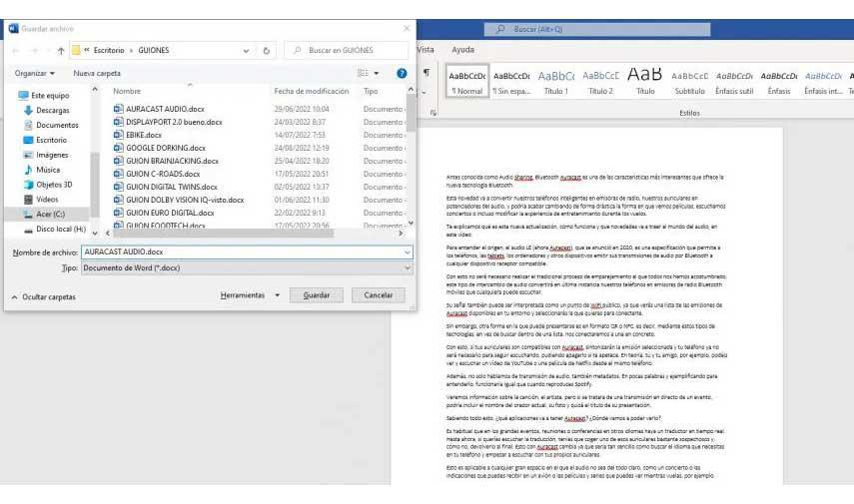The width and height of the screenshot is (854, 504).
Task: Select file GUION BRAINJACKING.docx
Action: (166, 161)
